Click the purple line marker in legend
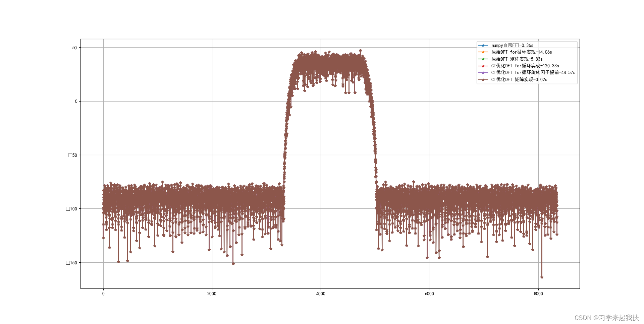This screenshot has height=324, width=644. pos(483,73)
